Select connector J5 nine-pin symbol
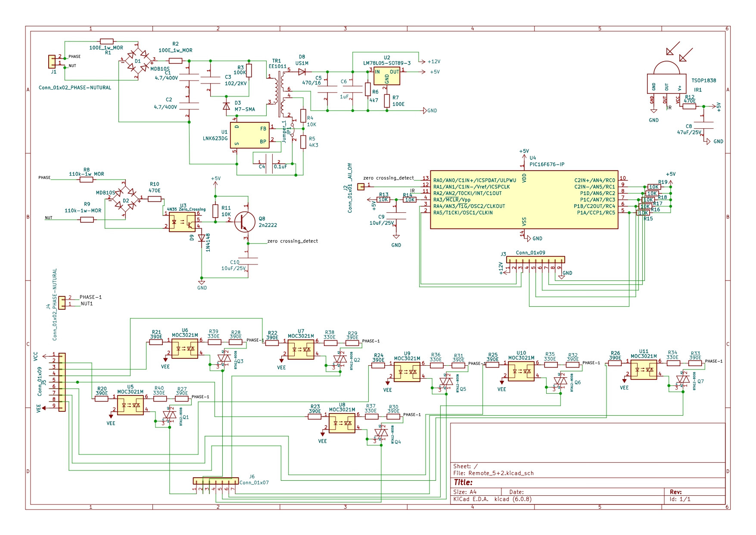 pos(62,383)
